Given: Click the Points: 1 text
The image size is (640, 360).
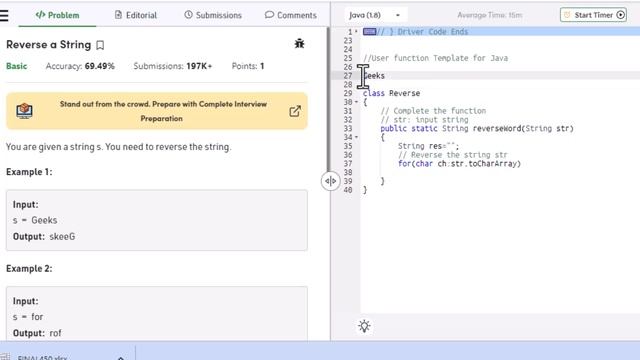Looking at the screenshot, I should (x=248, y=66).
